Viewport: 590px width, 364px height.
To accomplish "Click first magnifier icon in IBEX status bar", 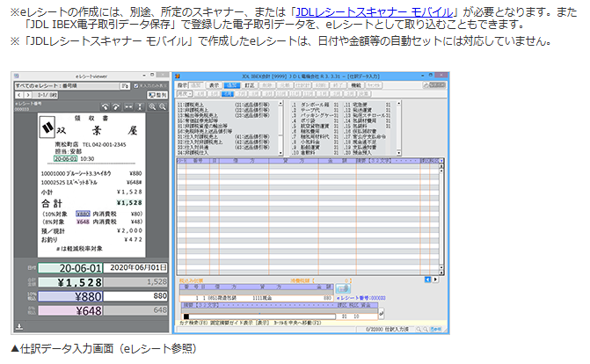I will (418, 329).
